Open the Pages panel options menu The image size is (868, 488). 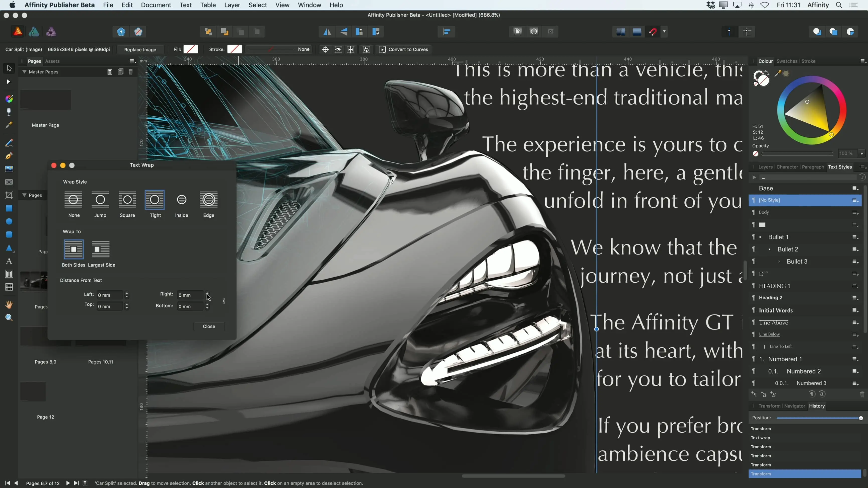133,61
